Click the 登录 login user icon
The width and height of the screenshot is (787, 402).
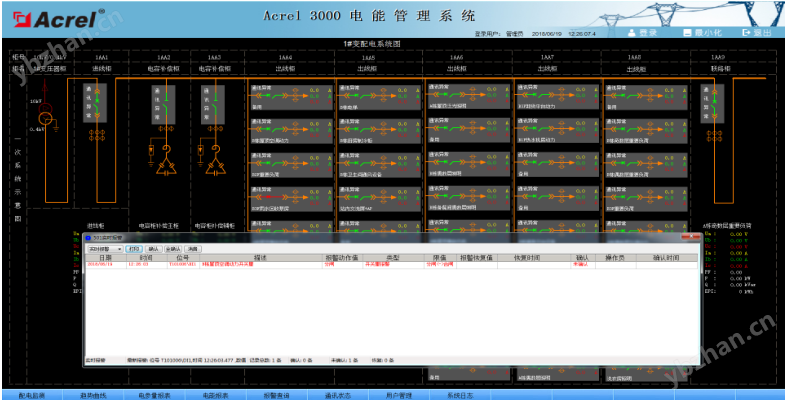tap(631, 33)
